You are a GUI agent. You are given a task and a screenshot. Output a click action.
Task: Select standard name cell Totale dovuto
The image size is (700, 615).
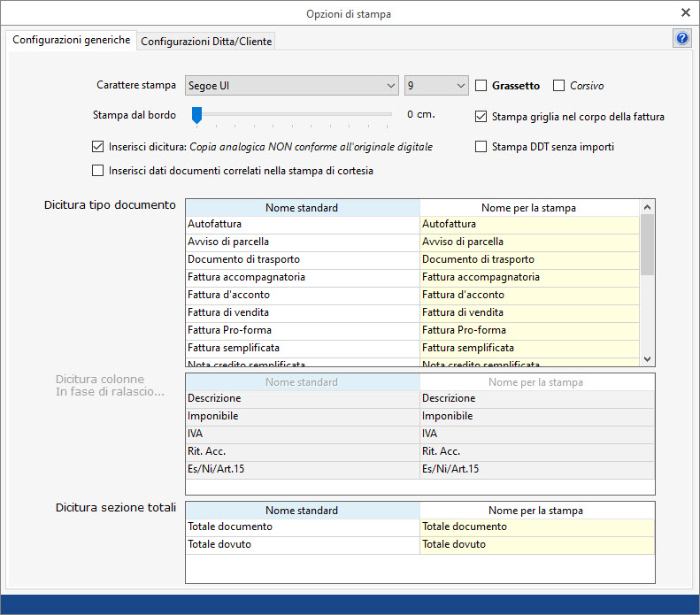coord(303,544)
